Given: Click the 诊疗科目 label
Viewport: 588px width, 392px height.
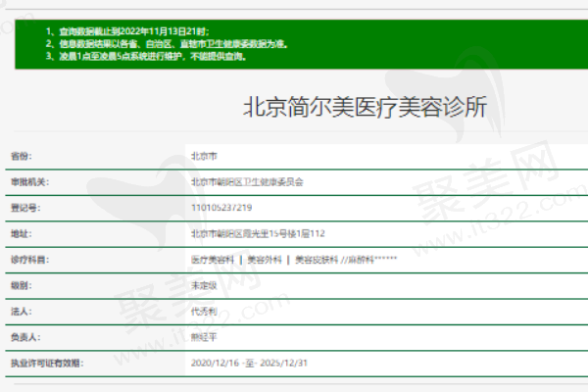Looking at the screenshot, I should [29, 260].
